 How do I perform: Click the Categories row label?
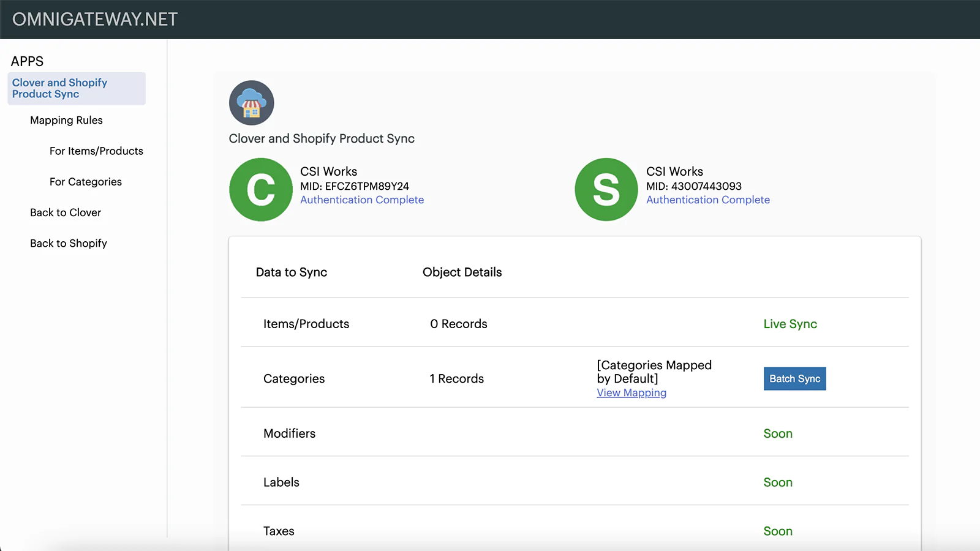[x=294, y=379]
